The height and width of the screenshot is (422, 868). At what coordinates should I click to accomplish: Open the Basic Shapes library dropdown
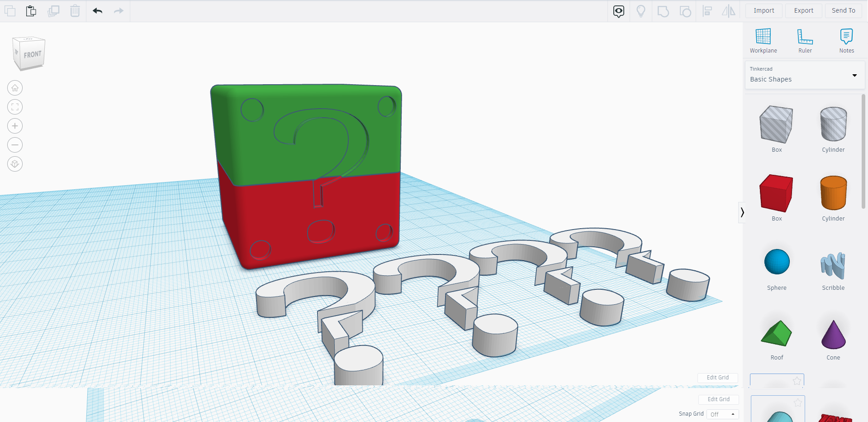805,75
